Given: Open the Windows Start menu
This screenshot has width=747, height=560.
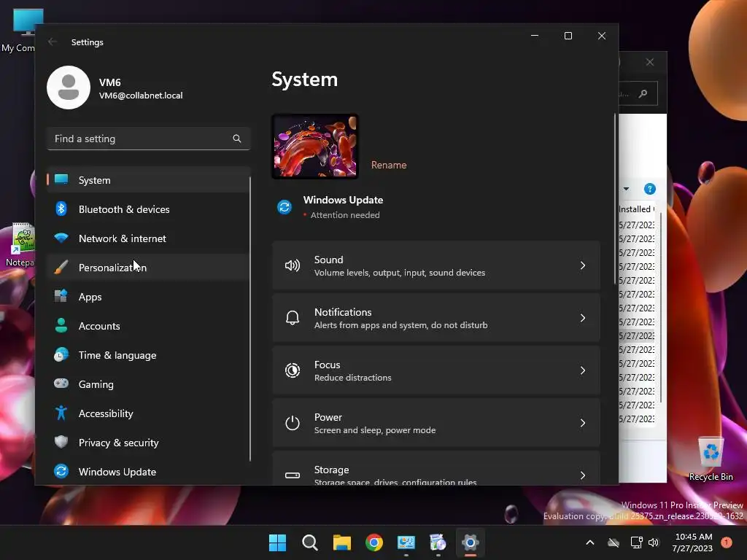Looking at the screenshot, I should tap(277, 542).
